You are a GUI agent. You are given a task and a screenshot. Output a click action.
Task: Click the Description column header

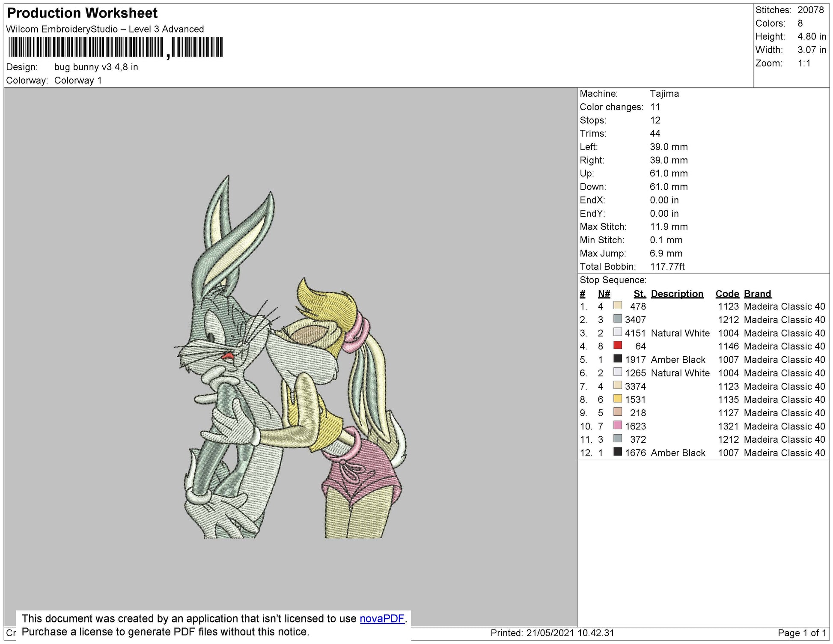click(677, 294)
